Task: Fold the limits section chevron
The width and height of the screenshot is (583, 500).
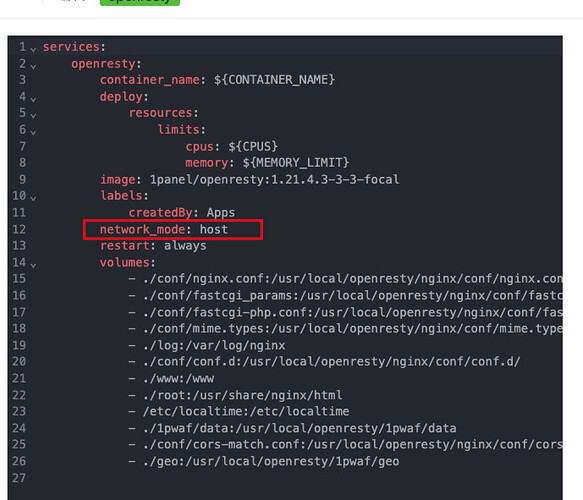Action: click(33, 132)
